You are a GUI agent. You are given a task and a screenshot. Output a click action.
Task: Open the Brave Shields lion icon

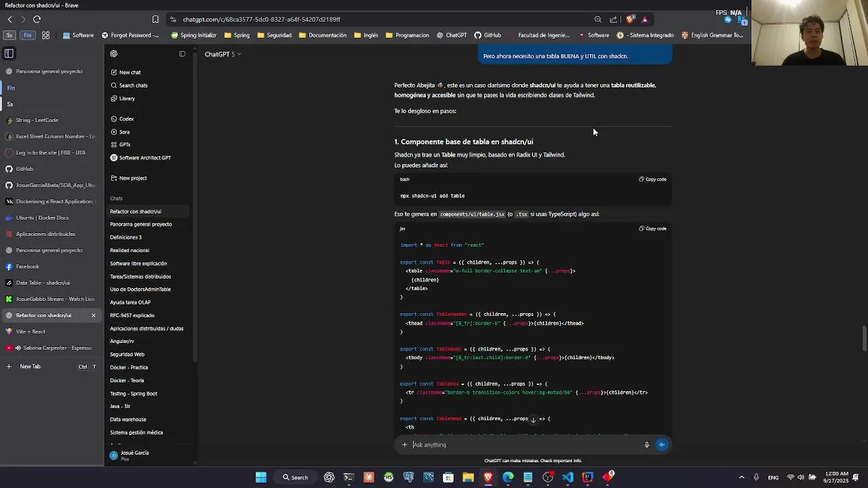pyautogui.click(x=630, y=20)
